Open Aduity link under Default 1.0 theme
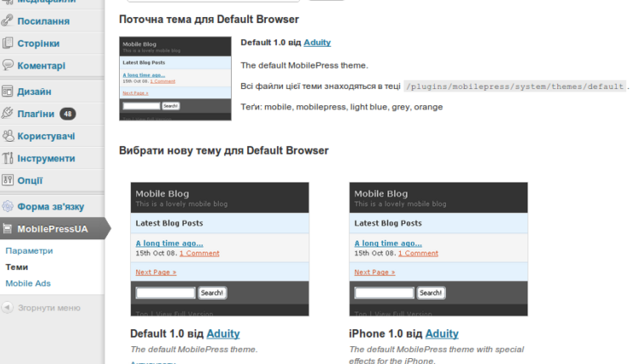The height and width of the screenshot is (364, 632). 223,333
